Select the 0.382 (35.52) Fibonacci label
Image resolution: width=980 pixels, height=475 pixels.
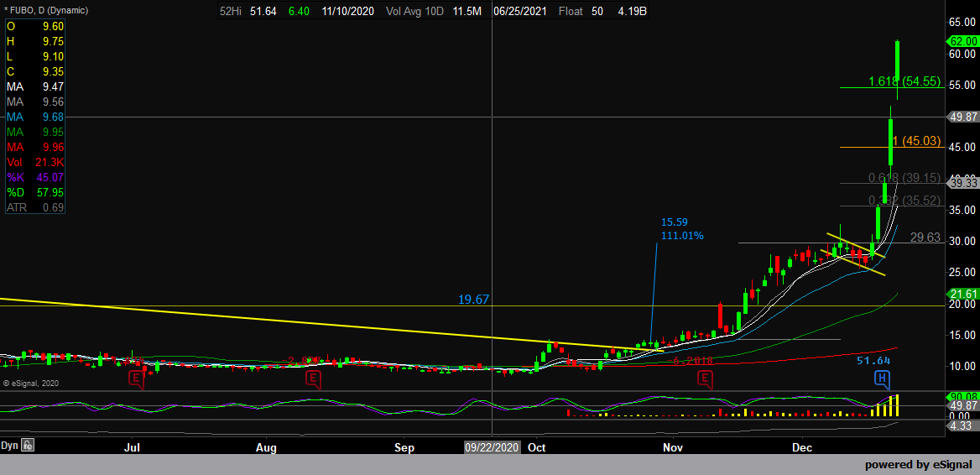(905, 201)
